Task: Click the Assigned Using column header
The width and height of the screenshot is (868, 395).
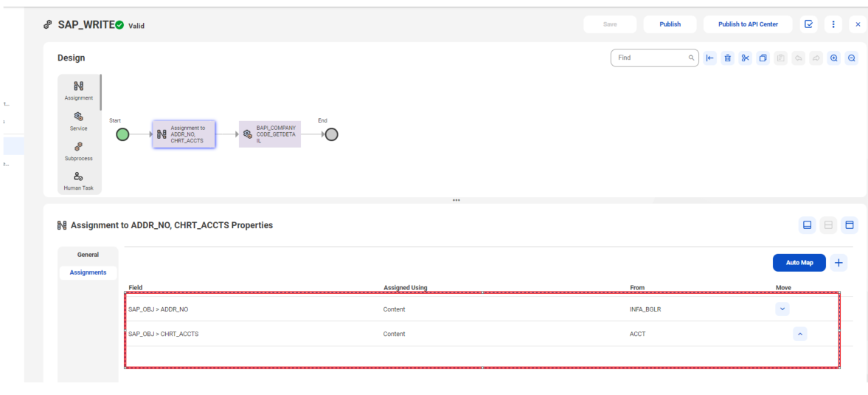Action: (405, 288)
